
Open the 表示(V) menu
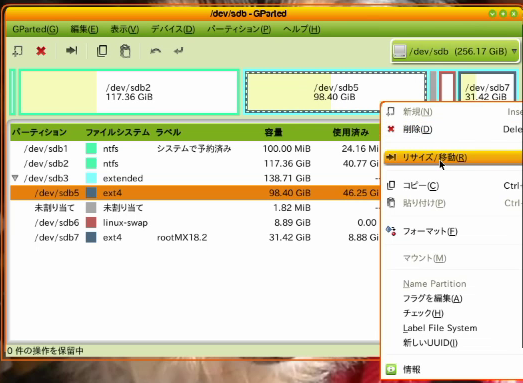coord(124,29)
